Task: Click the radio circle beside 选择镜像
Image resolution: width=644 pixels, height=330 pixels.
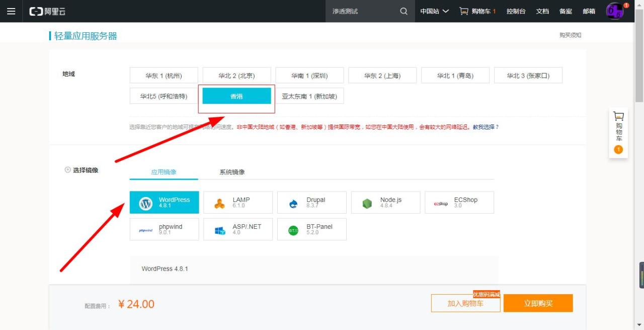Action: click(x=68, y=170)
